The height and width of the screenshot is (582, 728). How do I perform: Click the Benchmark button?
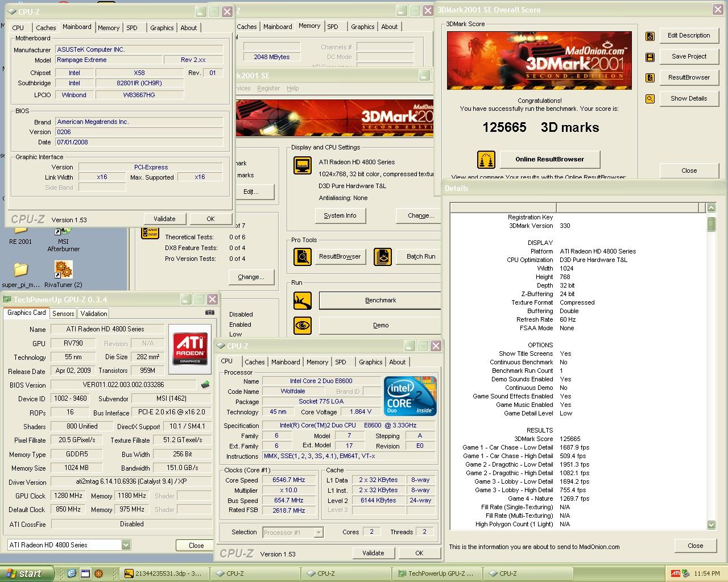coord(380,300)
